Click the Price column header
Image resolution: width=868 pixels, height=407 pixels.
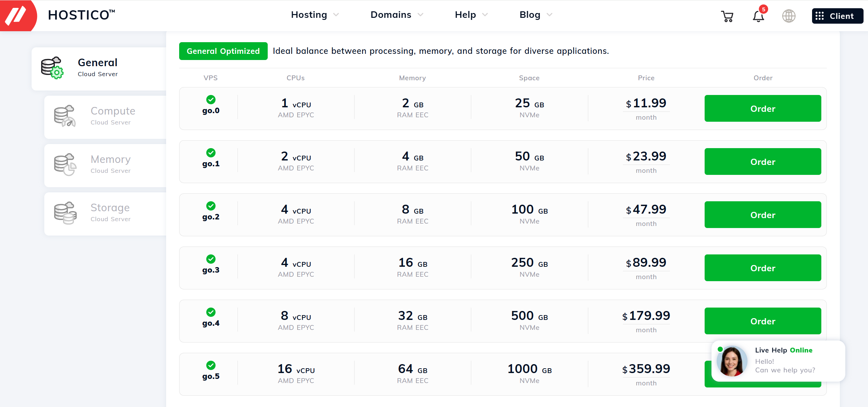tap(646, 78)
